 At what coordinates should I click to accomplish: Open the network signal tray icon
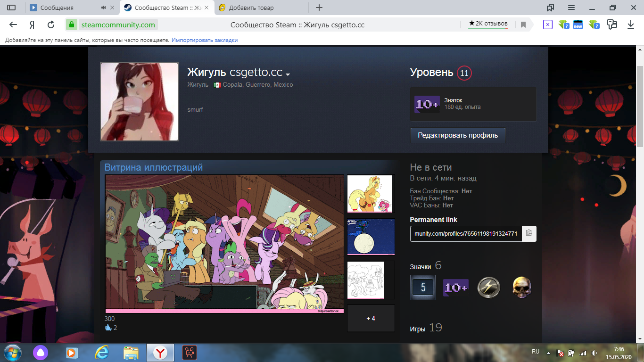click(583, 353)
